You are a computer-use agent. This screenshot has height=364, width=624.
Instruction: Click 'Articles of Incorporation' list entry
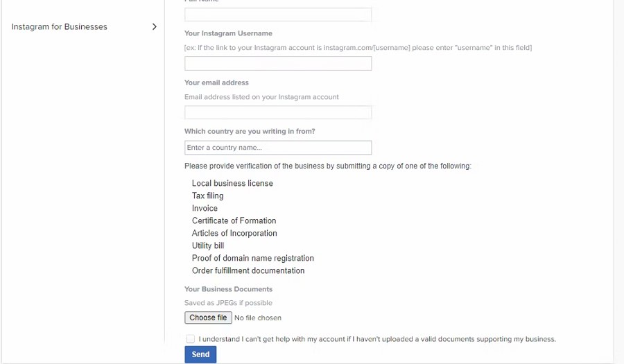pyautogui.click(x=234, y=234)
